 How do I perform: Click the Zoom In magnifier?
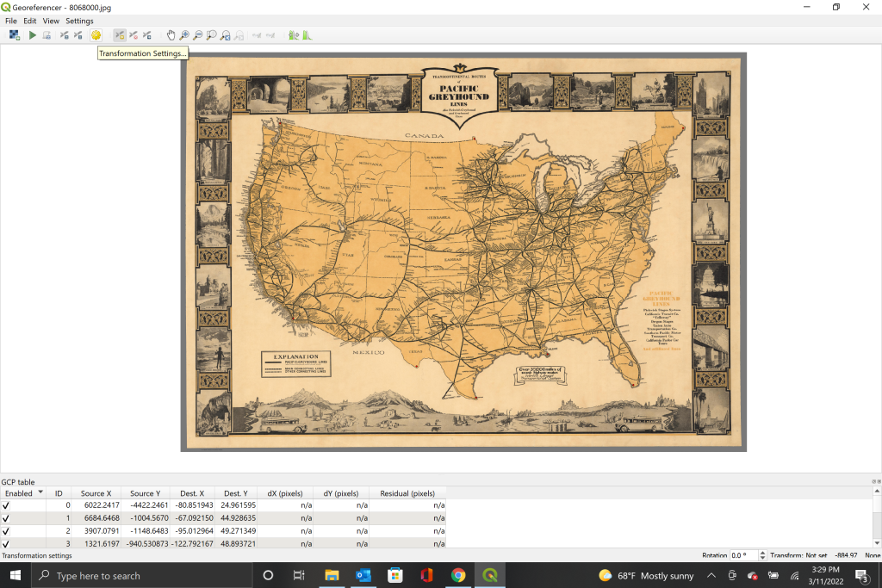(184, 35)
